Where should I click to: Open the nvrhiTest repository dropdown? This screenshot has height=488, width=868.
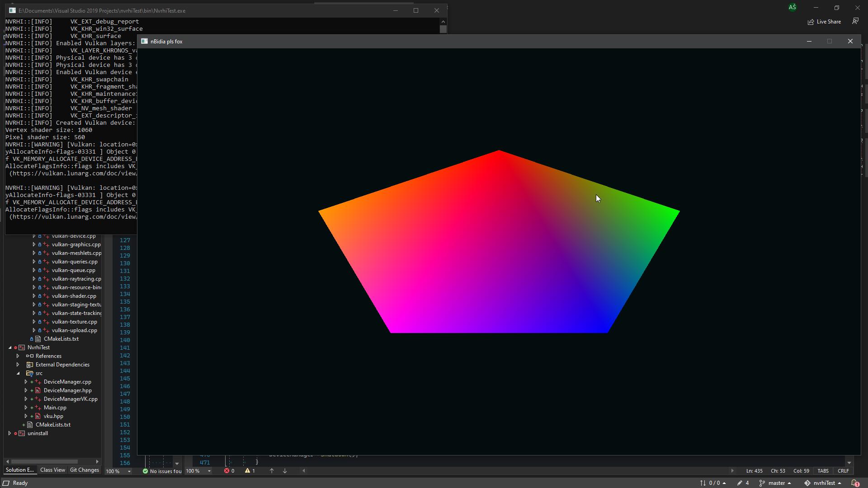point(823,483)
